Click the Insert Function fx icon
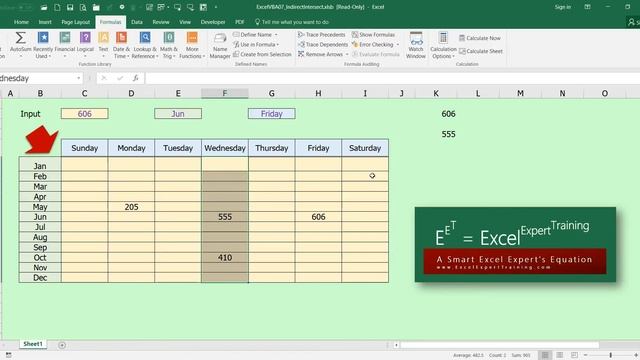This screenshot has height=360, width=640. click(x=136, y=78)
